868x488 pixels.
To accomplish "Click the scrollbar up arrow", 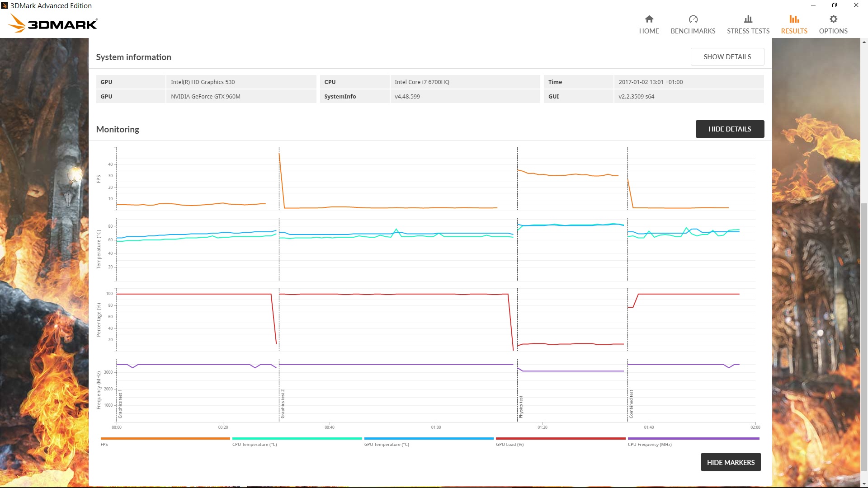I will [x=864, y=42].
